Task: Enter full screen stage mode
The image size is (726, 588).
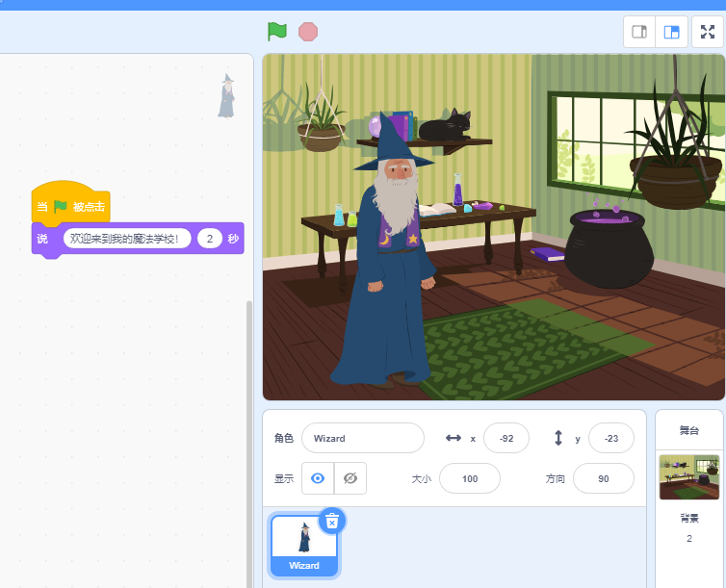Action: [707, 32]
